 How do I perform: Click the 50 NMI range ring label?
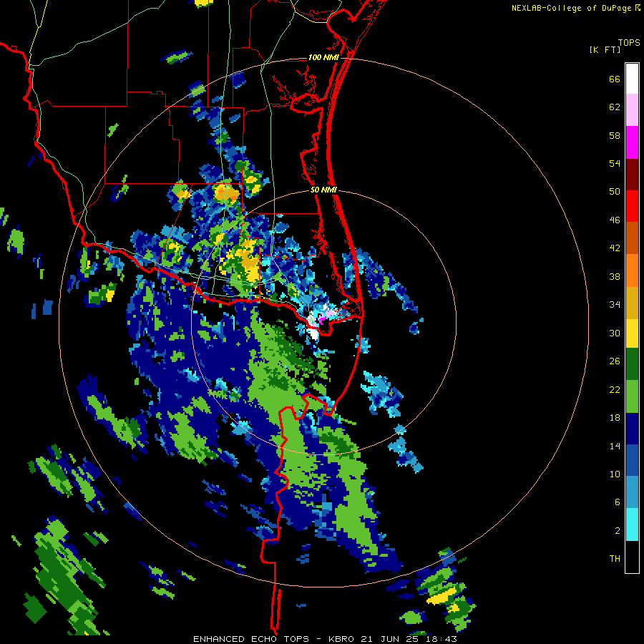pos(323,190)
